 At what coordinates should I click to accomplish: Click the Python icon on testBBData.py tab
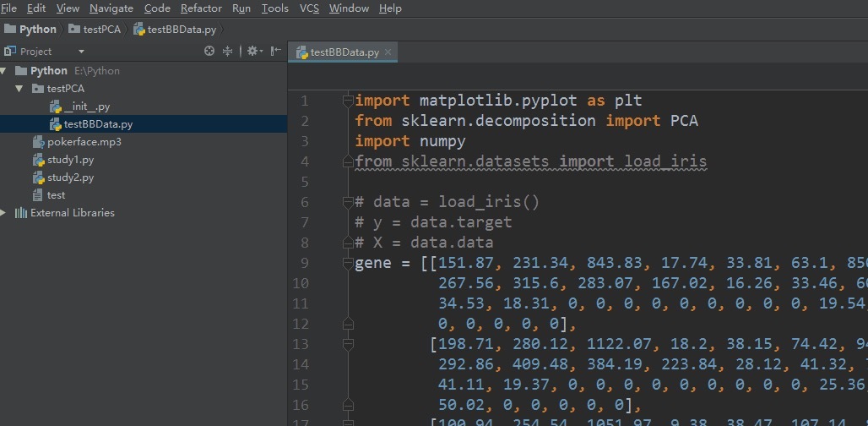click(x=301, y=52)
